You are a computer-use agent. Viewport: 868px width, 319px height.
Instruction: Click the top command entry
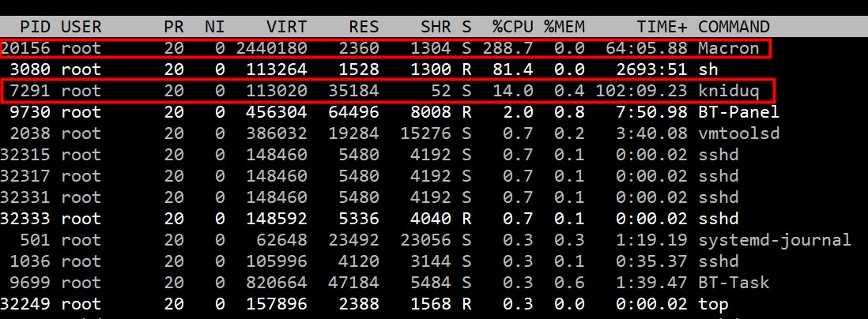(713, 304)
